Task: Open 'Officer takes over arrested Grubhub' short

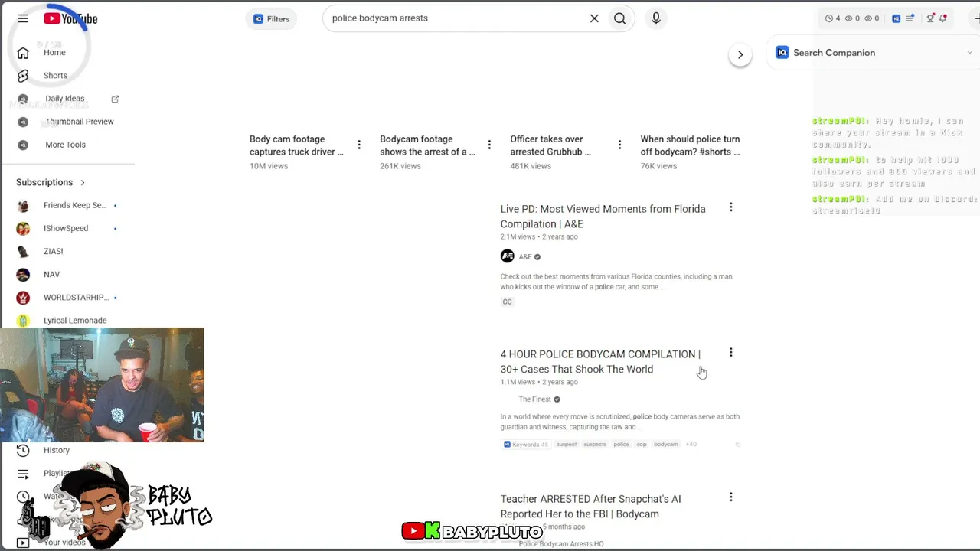Action: (550, 145)
